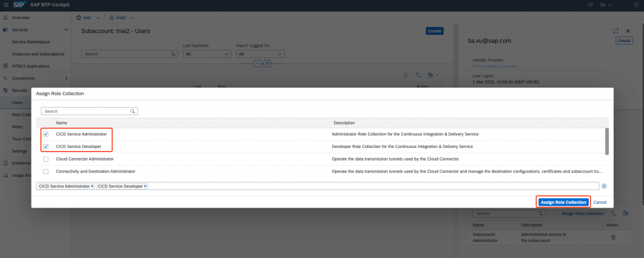Go to Overview in sidebar
The image size is (644, 258).
coord(21,18)
